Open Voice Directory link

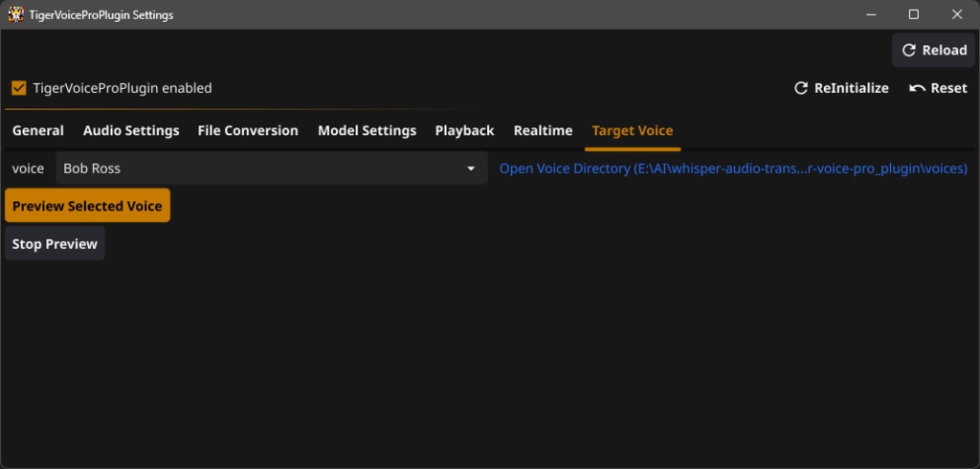coord(733,168)
